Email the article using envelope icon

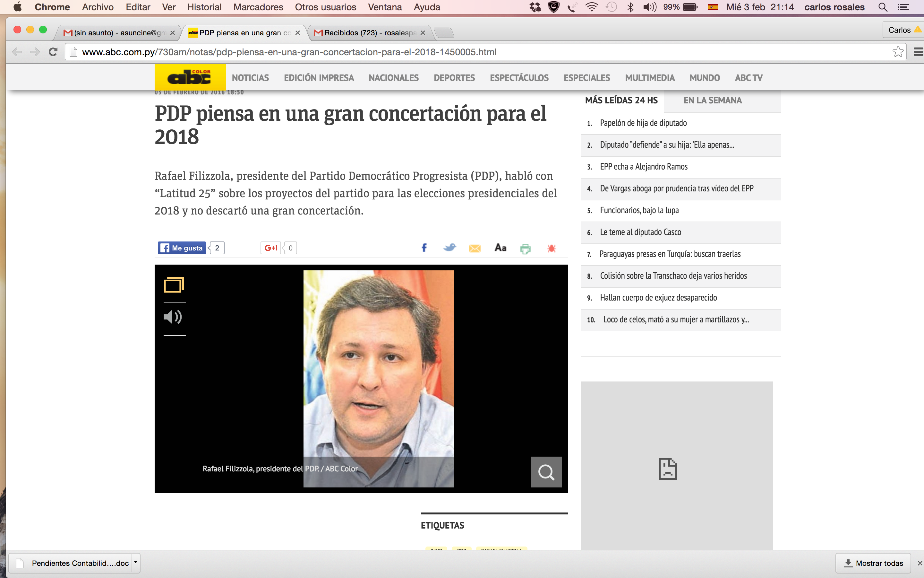point(475,249)
